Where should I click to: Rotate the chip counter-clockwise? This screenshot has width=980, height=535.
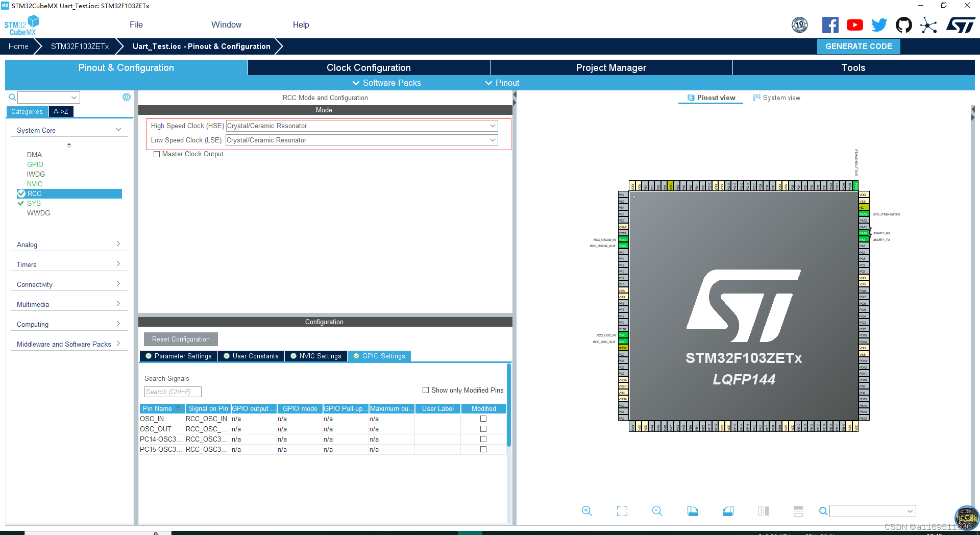[x=728, y=511]
